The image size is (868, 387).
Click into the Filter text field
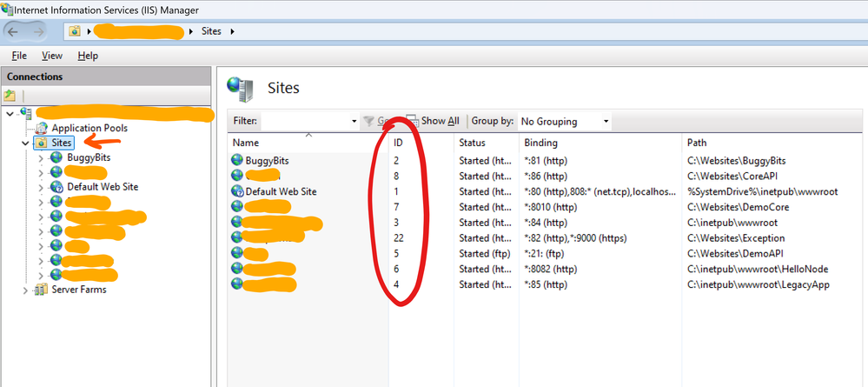(306, 121)
